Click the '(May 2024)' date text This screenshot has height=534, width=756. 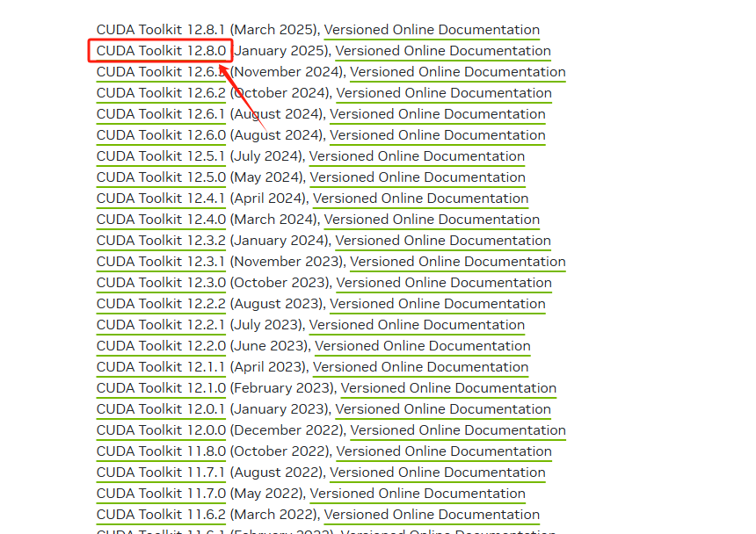(x=267, y=177)
